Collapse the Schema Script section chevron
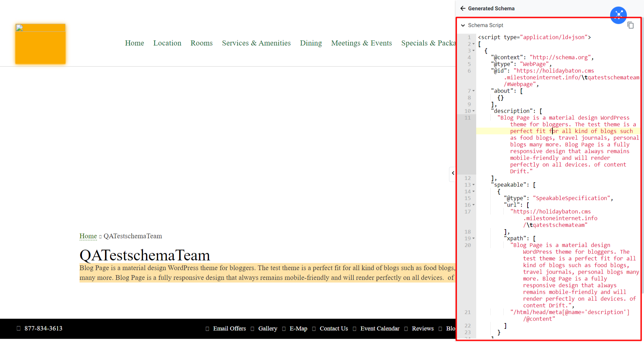 [x=463, y=25]
